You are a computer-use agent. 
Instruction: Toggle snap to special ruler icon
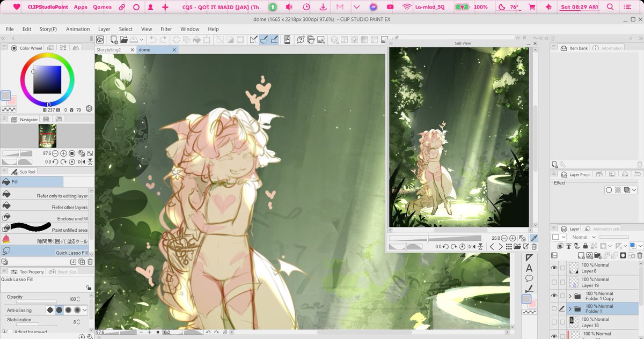coord(264,40)
